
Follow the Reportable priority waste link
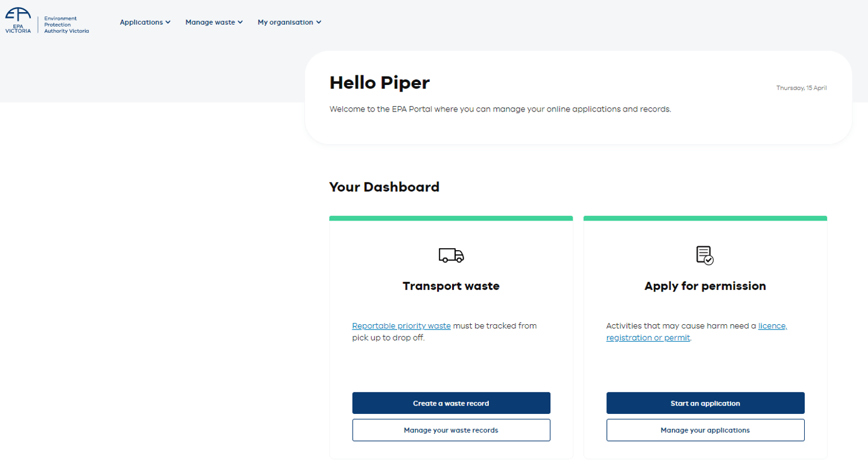tap(401, 325)
